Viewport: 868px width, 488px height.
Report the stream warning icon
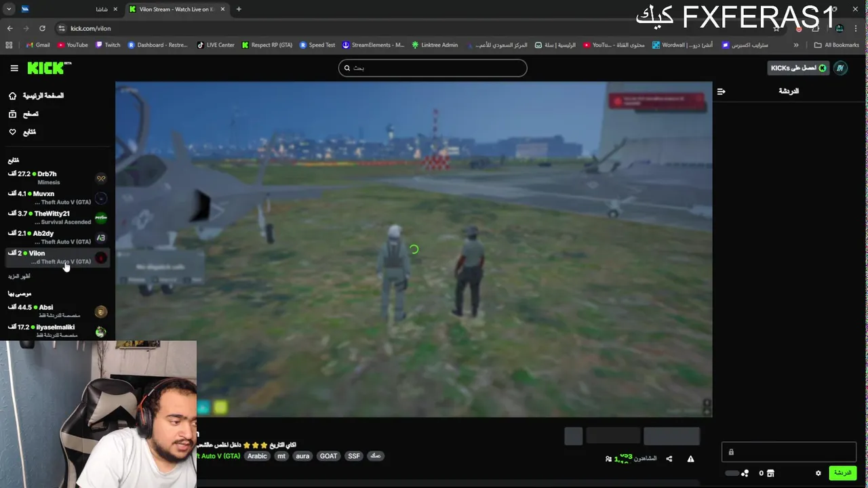(690, 459)
